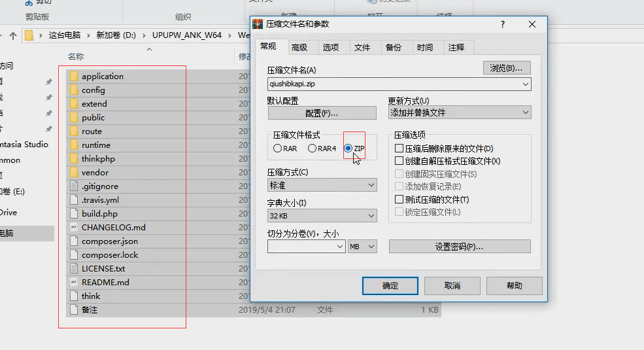Click the application folder icon
This screenshot has width=644, height=350.
[x=74, y=76]
